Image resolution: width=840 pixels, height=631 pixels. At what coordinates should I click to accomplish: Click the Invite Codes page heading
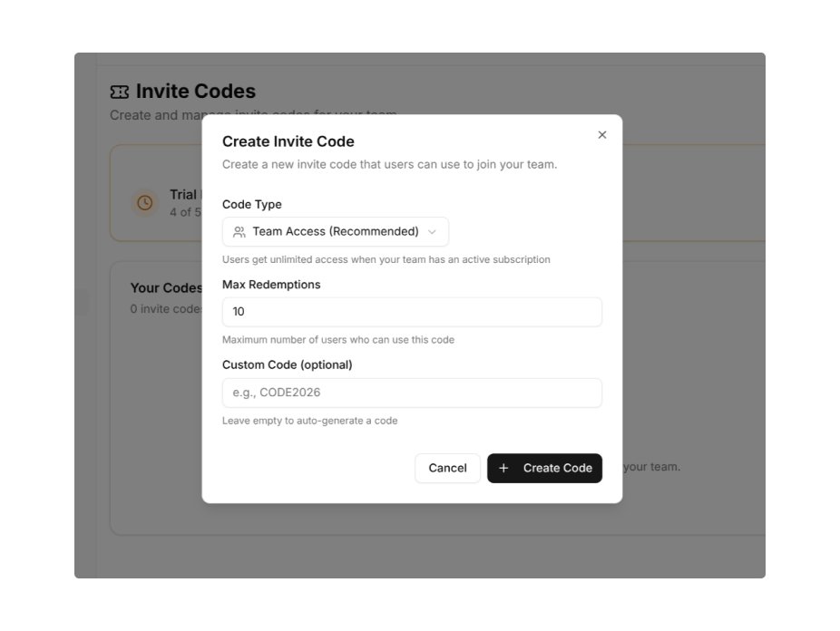195,92
